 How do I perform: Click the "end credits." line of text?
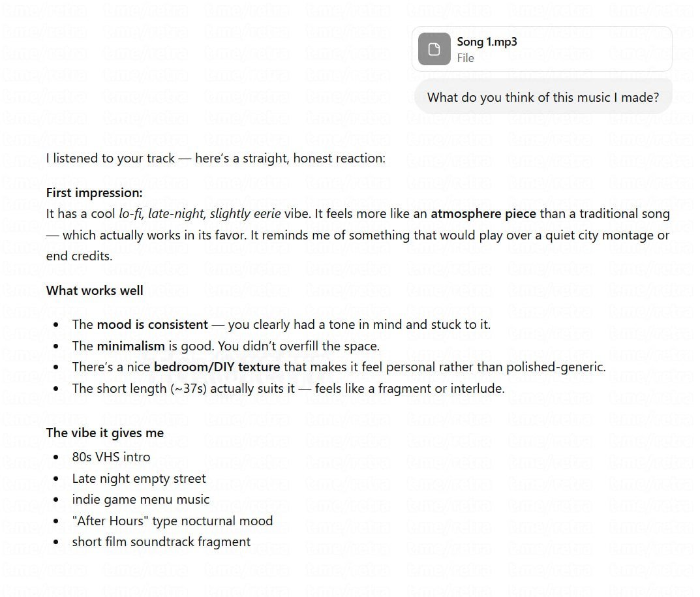pyautogui.click(x=79, y=256)
